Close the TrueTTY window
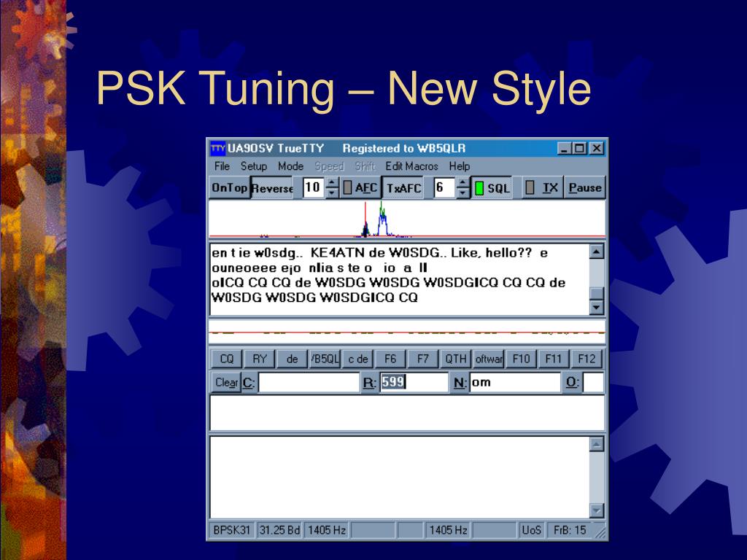The width and height of the screenshot is (747, 560). pos(597,149)
